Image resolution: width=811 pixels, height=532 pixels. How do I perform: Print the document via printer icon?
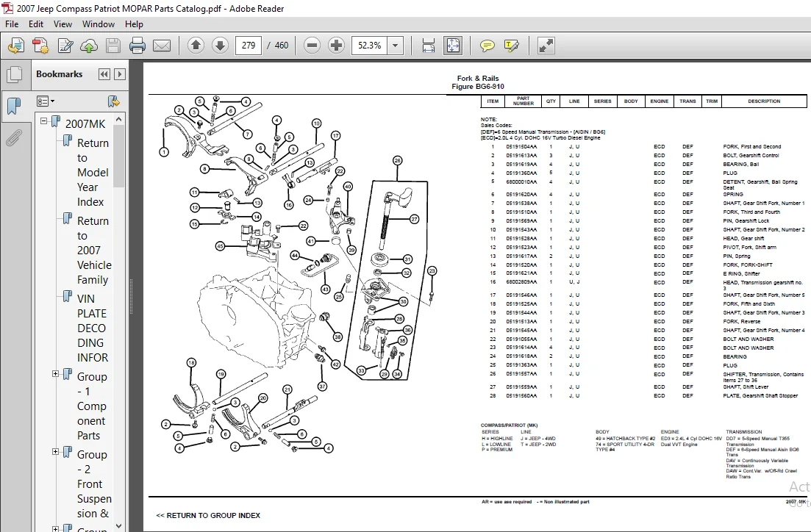(x=137, y=46)
